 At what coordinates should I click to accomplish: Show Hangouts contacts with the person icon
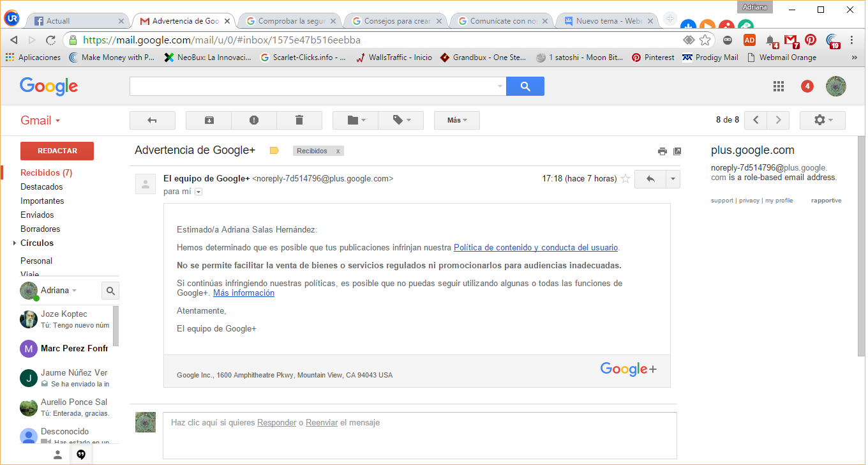[x=57, y=455]
